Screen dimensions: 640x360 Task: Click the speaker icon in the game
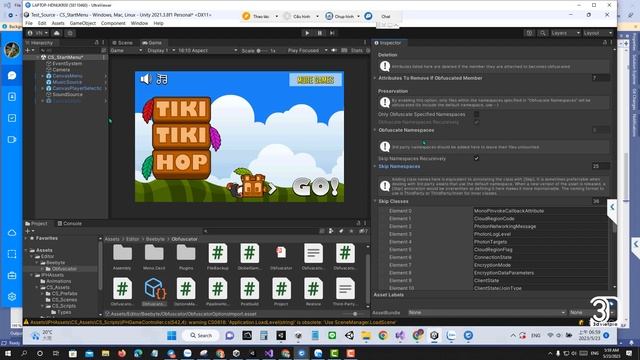point(146,79)
